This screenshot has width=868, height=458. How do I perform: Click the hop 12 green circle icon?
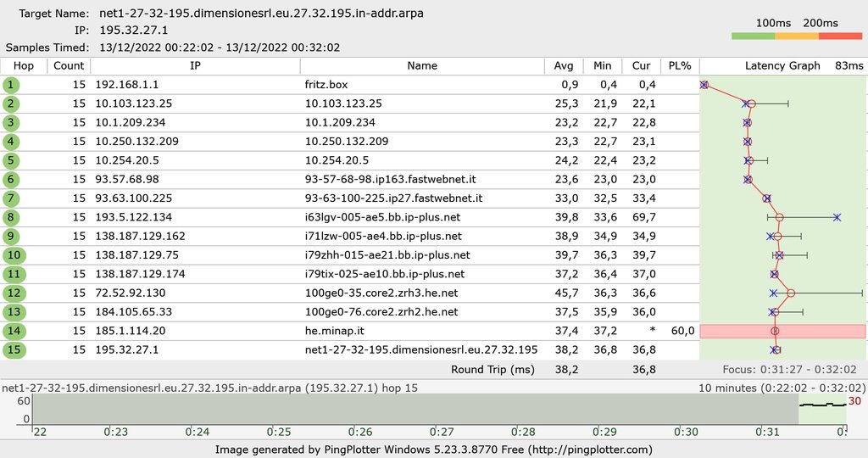14,293
